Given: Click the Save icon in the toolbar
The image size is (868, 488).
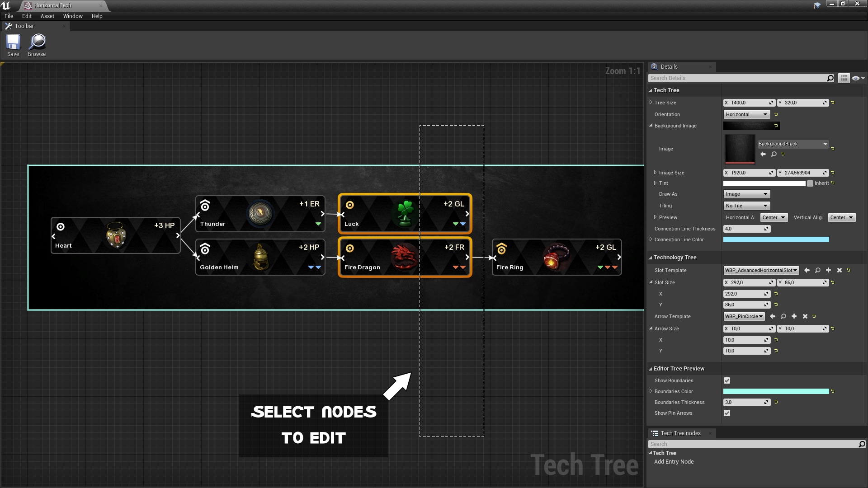Looking at the screenshot, I should [13, 45].
